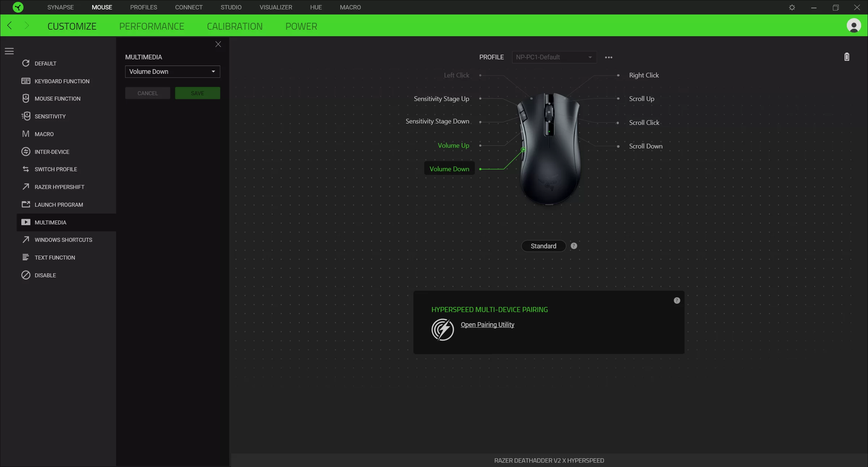This screenshot has width=868, height=467.
Task: Click the Inter-Device icon
Action: coord(26,152)
